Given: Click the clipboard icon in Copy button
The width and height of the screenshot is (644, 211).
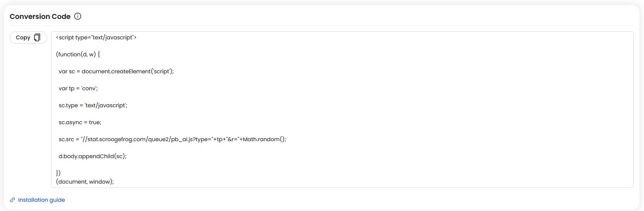Looking at the screenshot, I should click(37, 37).
